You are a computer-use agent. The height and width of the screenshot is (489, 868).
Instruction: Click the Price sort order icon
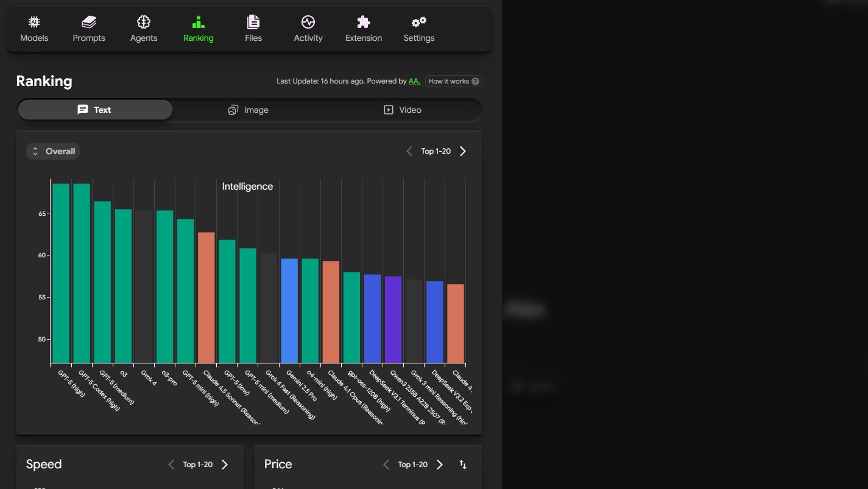463,465
